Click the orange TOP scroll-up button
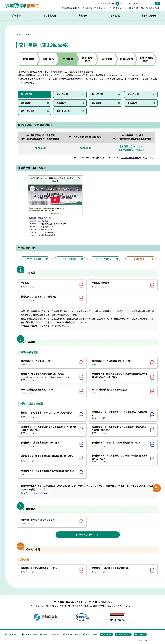 coord(157,488)
